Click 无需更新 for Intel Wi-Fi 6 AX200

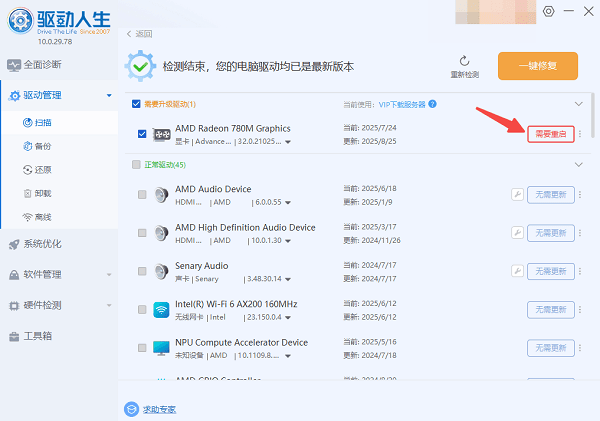(551, 310)
